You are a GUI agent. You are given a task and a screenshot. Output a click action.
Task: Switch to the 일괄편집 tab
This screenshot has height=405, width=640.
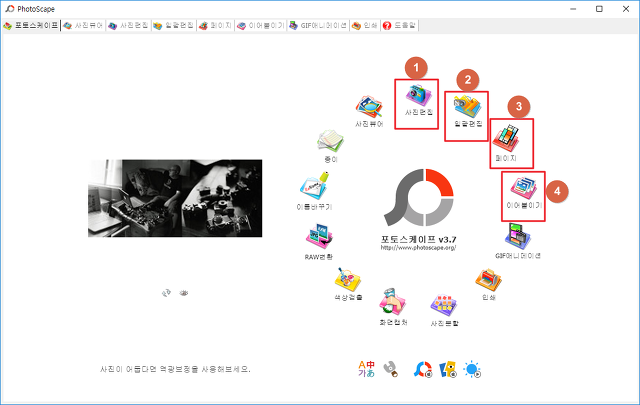pos(173,25)
